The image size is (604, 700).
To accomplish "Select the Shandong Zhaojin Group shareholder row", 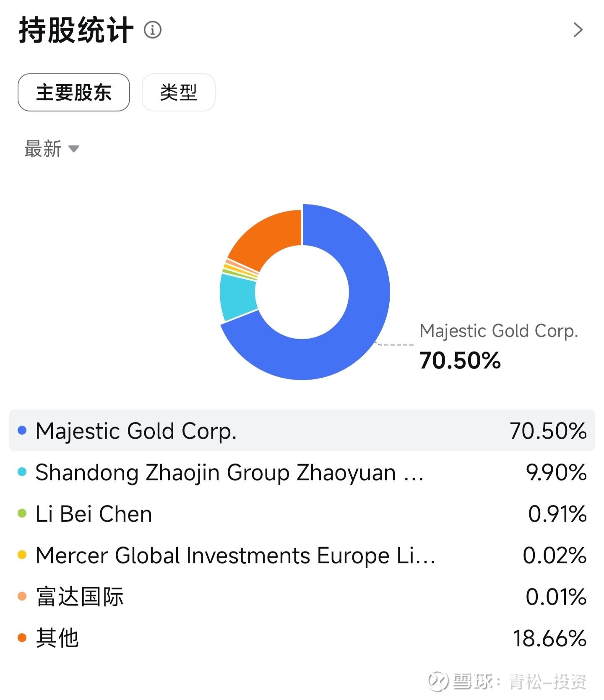I will [x=302, y=472].
